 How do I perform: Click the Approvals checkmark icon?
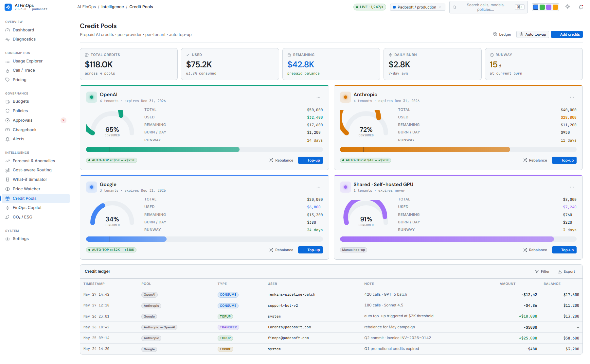click(x=8, y=120)
